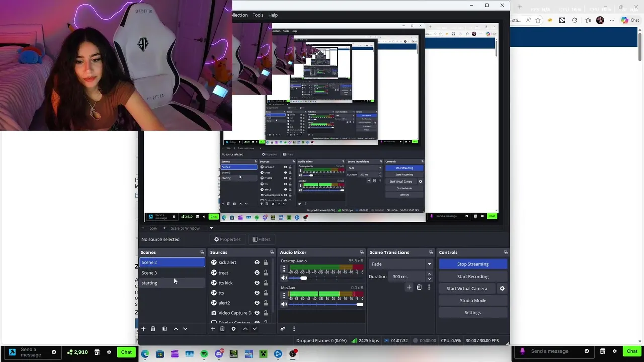
Task: Open Microsoft Edge from the taskbar
Action: pyautogui.click(x=145, y=354)
